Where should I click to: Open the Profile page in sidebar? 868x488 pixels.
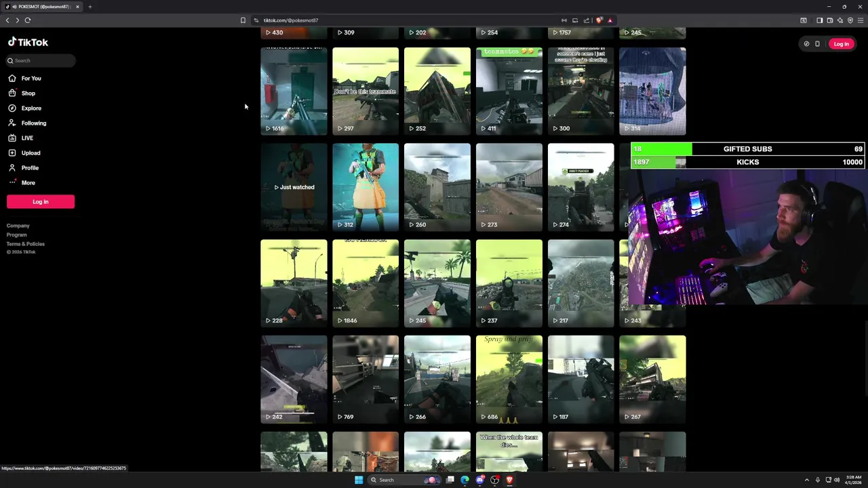click(24, 168)
